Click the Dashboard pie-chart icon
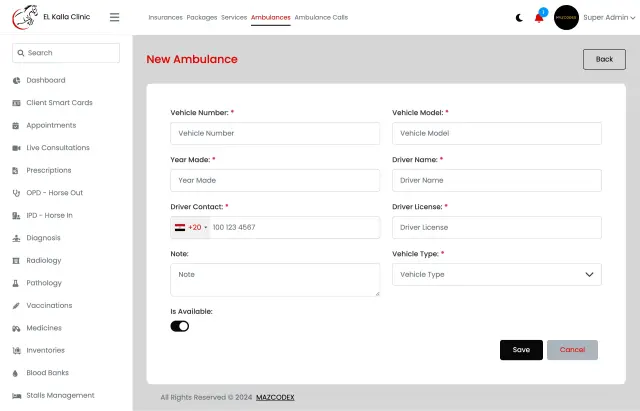Screen dimensions: 640x411 (x=16, y=80)
